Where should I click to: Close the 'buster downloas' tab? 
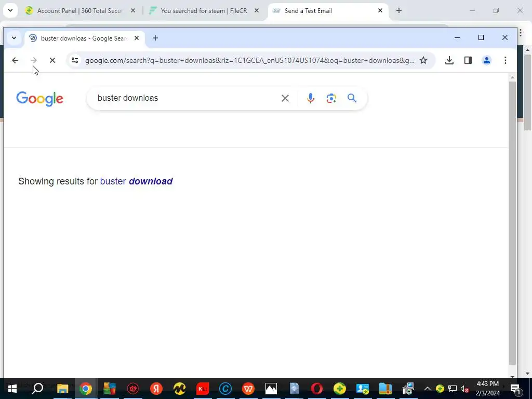[137, 38]
